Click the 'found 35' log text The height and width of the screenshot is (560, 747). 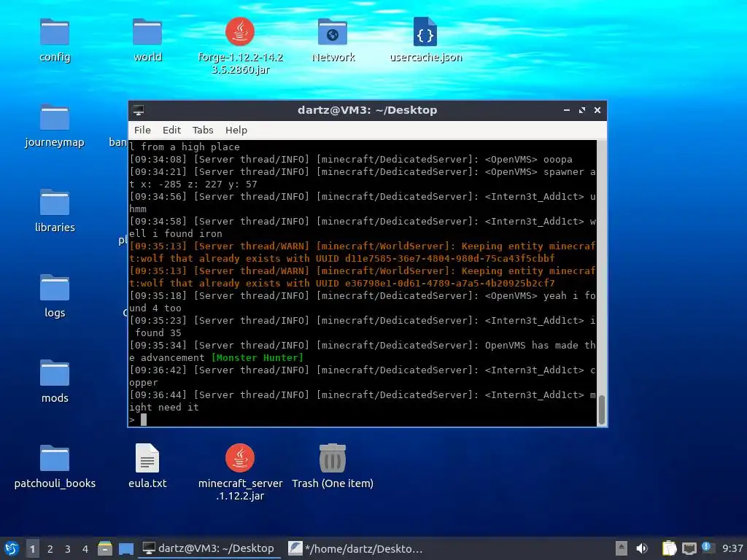coord(158,332)
